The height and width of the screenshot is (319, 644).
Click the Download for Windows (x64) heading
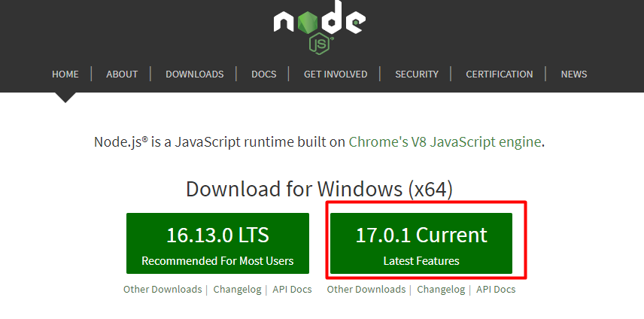(319, 190)
